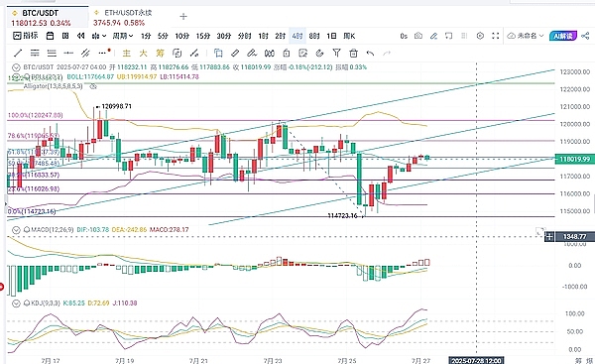Toggle Alligator indicator visibility eye
The image size is (595, 364).
[x=93, y=86]
